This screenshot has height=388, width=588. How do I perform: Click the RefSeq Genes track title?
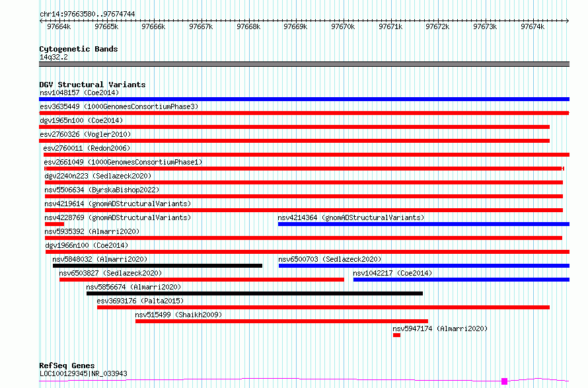[67, 366]
